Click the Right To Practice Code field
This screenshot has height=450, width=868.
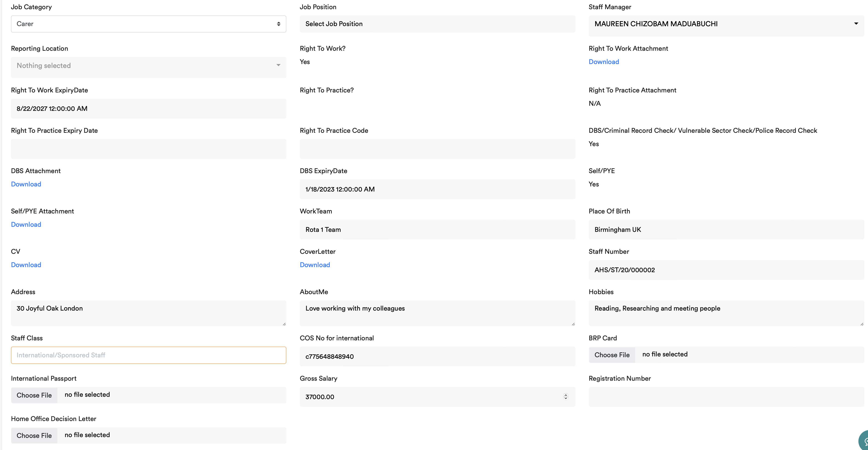[437, 149]
